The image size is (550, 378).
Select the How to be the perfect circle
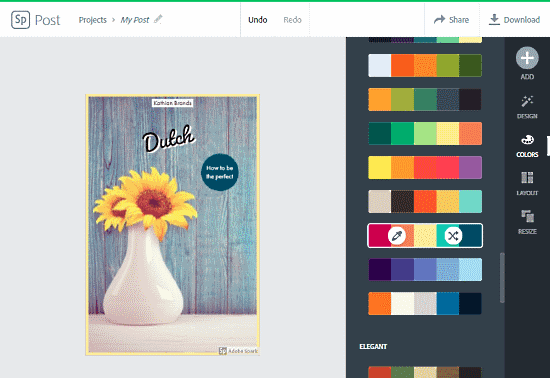pos(220,172)
